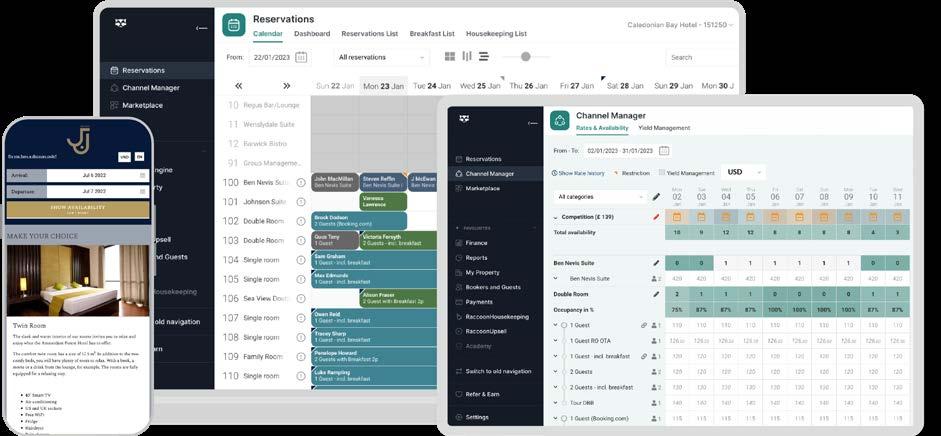Click the Twin Room photo on phone screen
This screenshot has width=941, height=436.
coord(76,281)
